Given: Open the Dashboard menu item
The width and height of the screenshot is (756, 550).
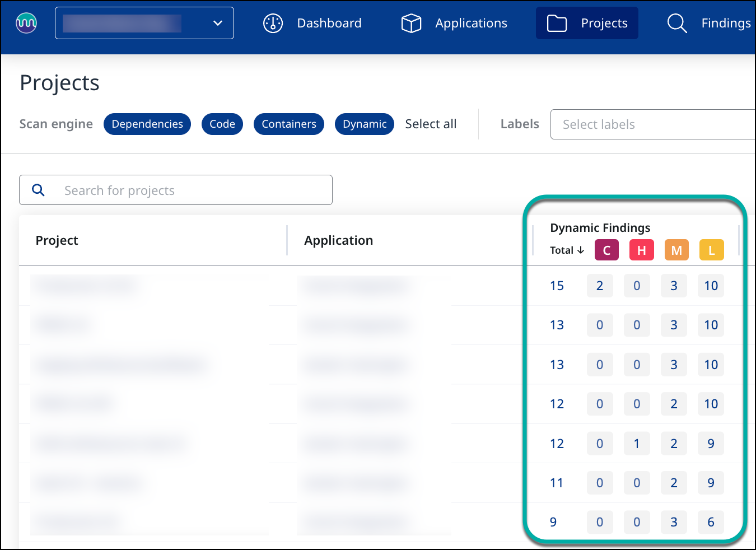Looking at the screenshot, I should pyautogui.click(x=329, y=23).
